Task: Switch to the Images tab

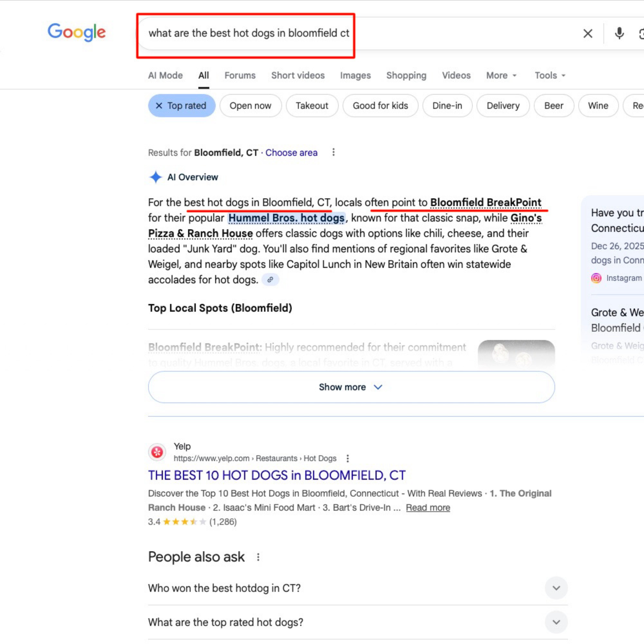Action: 355,75
